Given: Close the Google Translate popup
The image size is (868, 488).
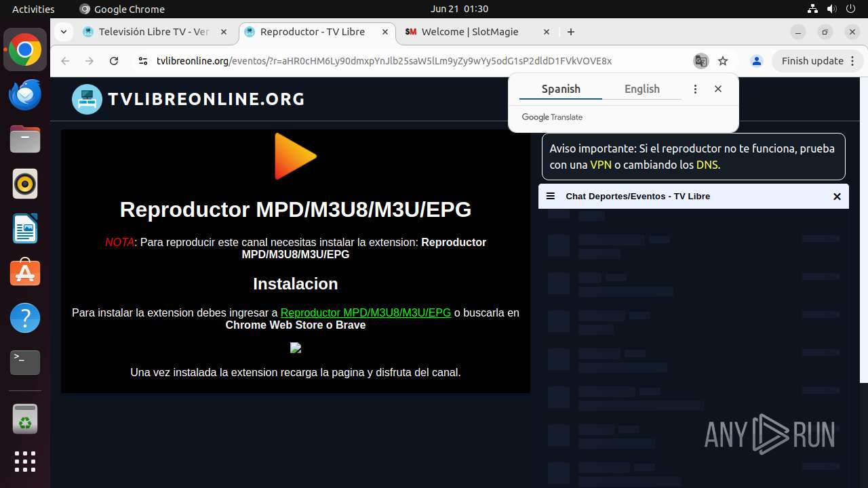Looking at the screenshot, I should coord(718,89).
